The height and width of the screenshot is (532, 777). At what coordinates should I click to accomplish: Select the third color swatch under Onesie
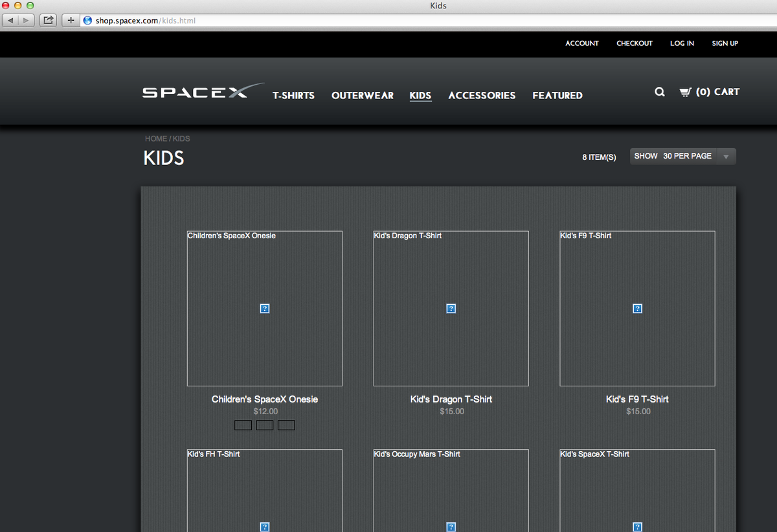pyautogui.click(x=286, y=425)
